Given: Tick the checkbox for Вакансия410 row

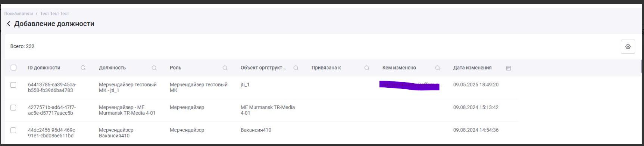Looking at the screenshot, I should pos(13,130).
